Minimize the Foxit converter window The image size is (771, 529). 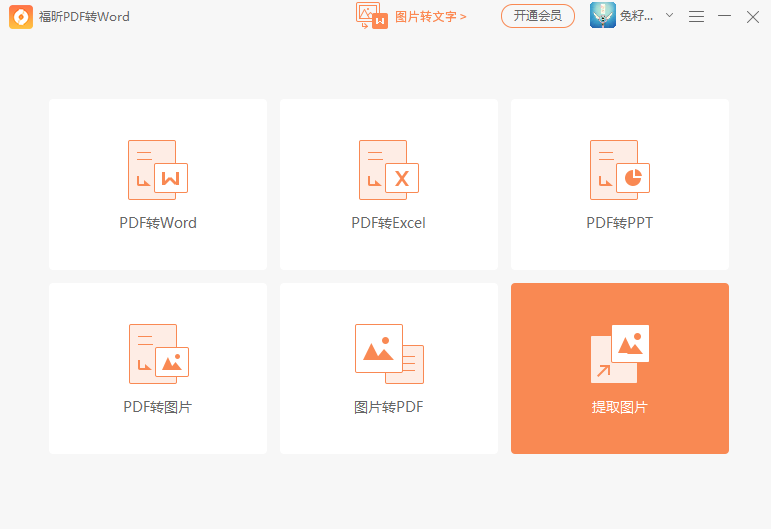click(725, 17)
